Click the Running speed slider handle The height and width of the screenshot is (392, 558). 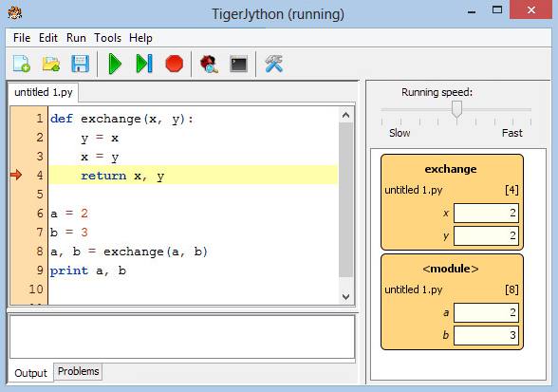pos(457,109)
